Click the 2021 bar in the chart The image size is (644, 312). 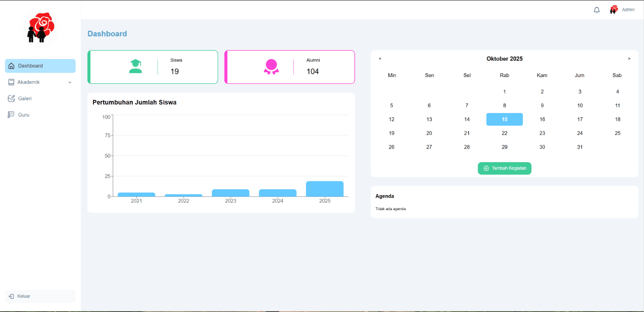click(x=136, y=195)
